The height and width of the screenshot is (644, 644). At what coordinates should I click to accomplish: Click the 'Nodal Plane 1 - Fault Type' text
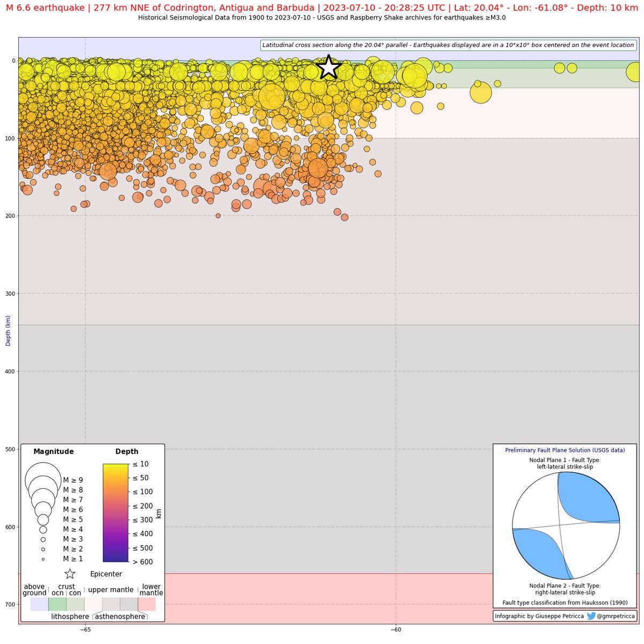coord(565,460)
